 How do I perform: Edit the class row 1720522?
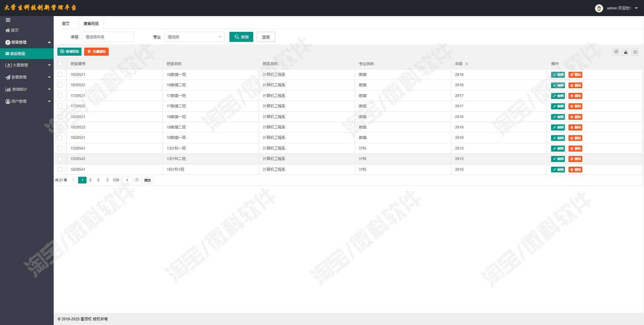pyautogui.click(x=558, y=106)
